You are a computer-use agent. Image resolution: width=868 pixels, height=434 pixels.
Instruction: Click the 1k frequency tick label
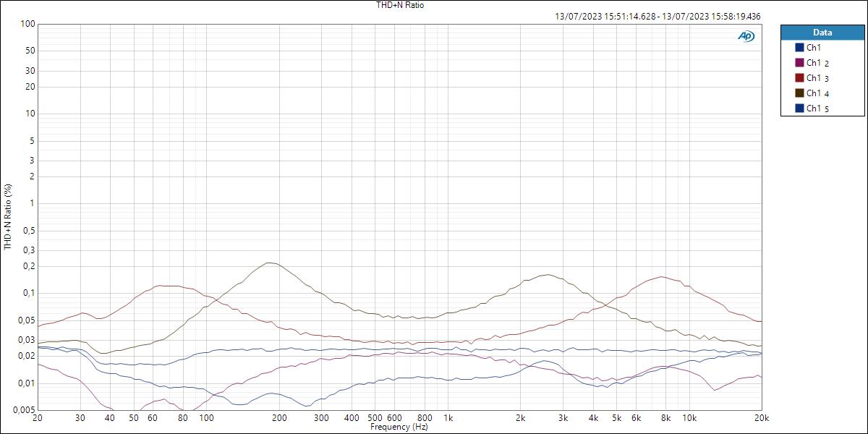click(448, 417)
